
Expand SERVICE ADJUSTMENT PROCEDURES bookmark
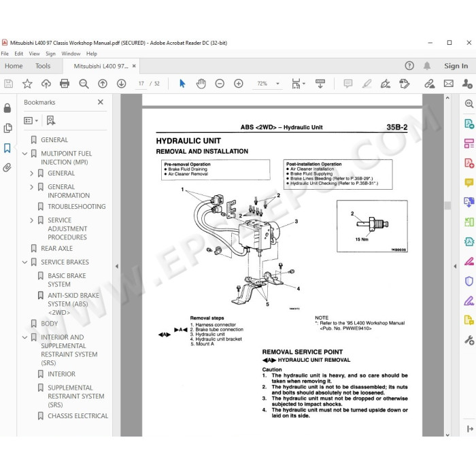click(x=31, y=220)
